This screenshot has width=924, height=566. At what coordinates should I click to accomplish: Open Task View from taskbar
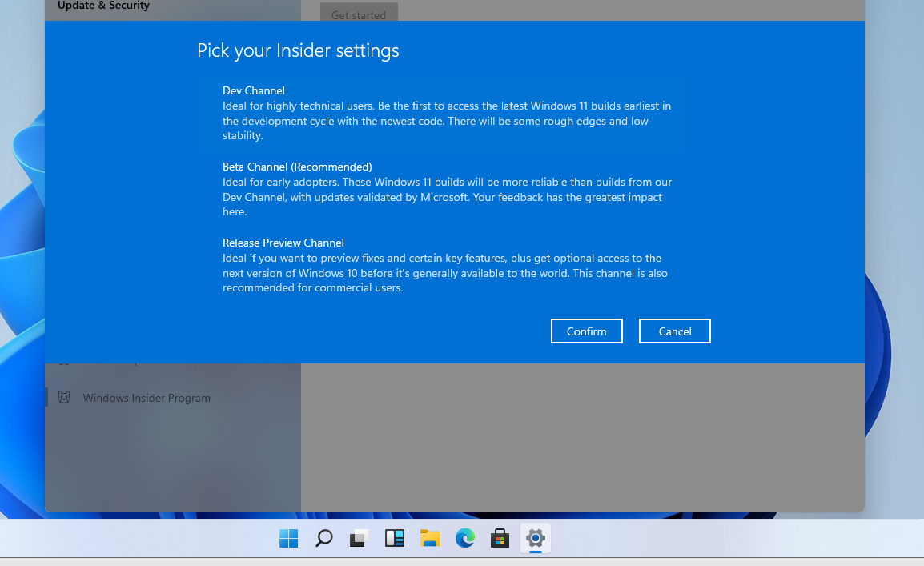359,538
